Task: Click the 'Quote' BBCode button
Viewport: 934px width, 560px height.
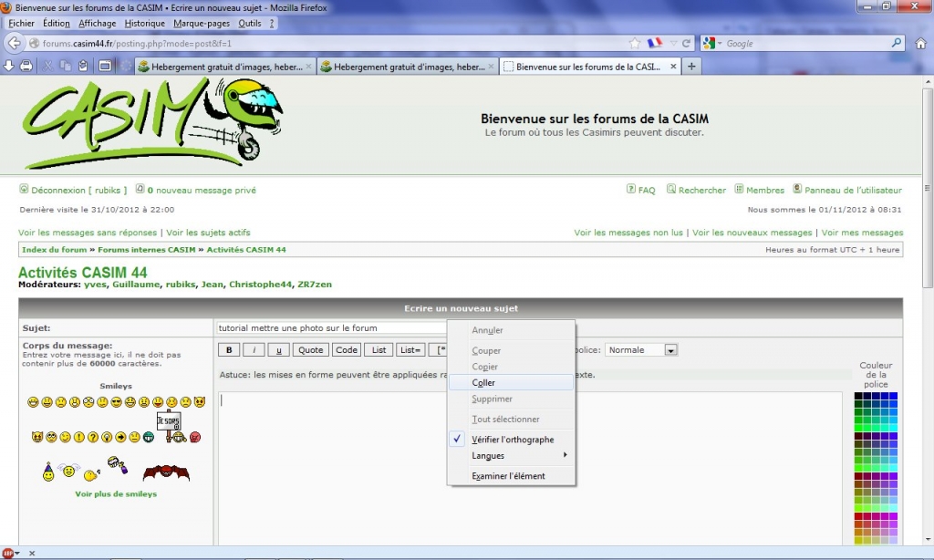Action: pyautogui.click(x=311, y=350)
